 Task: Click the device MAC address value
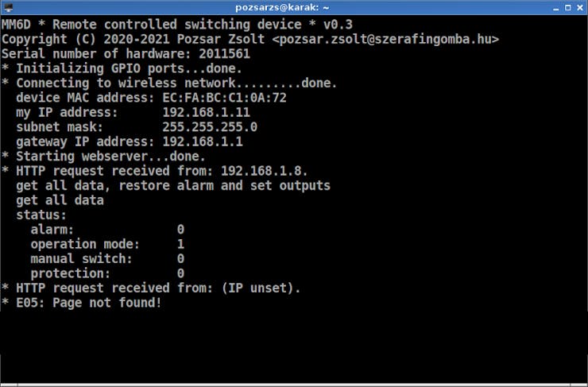pos(224,98)
